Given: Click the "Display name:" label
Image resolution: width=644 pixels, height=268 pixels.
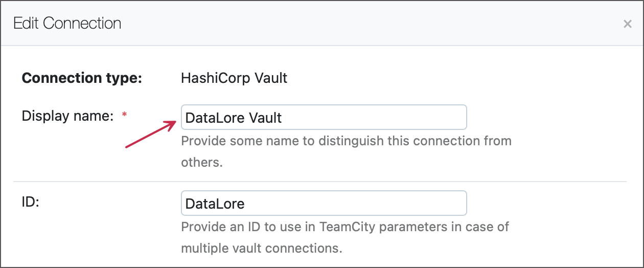Looking at the screenshot, I should pos(67,116).
